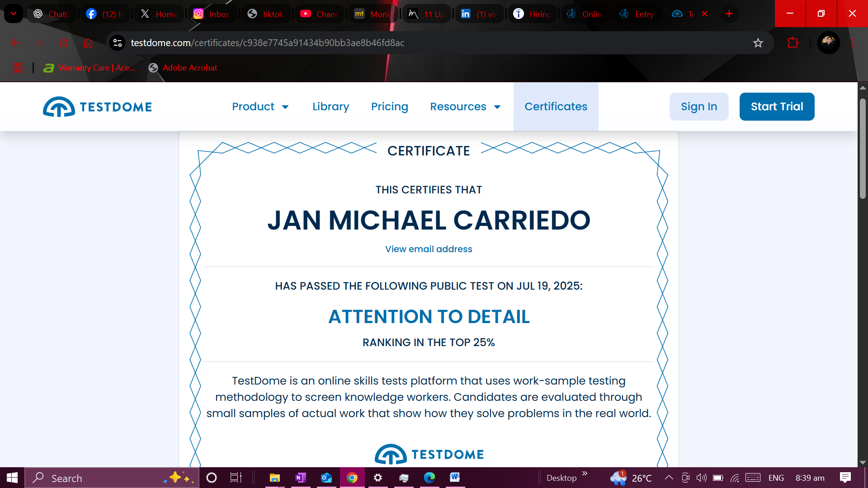
Task: Bookmark page with star icon
Action: [x=758, y=43]
